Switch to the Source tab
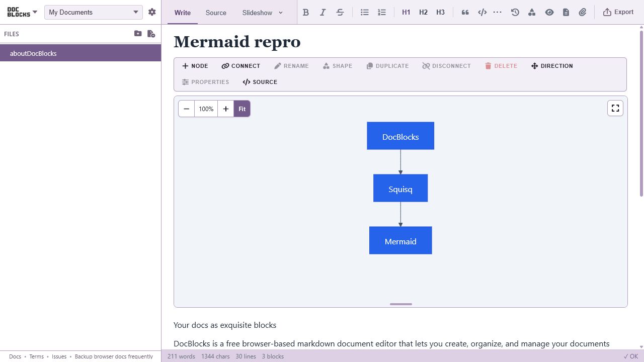644x362 pixels. click(x=216, y=13)
